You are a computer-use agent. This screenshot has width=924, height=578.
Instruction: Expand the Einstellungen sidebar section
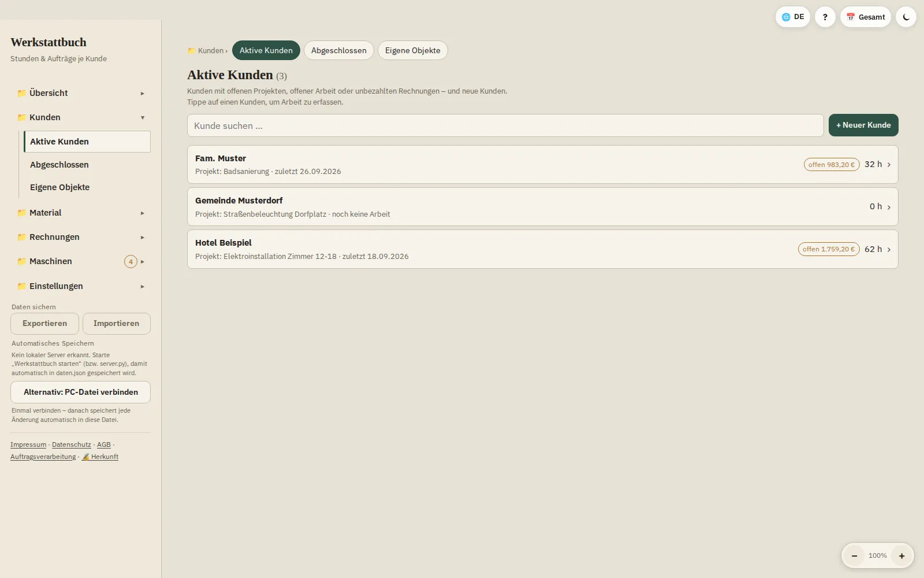(x=81, y=286)
